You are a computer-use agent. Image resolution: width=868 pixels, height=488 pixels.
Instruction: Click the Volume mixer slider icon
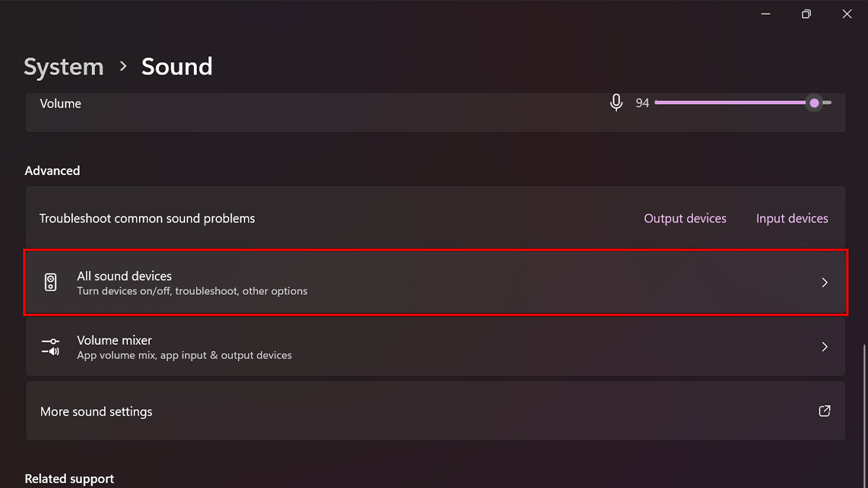[51, 347]
